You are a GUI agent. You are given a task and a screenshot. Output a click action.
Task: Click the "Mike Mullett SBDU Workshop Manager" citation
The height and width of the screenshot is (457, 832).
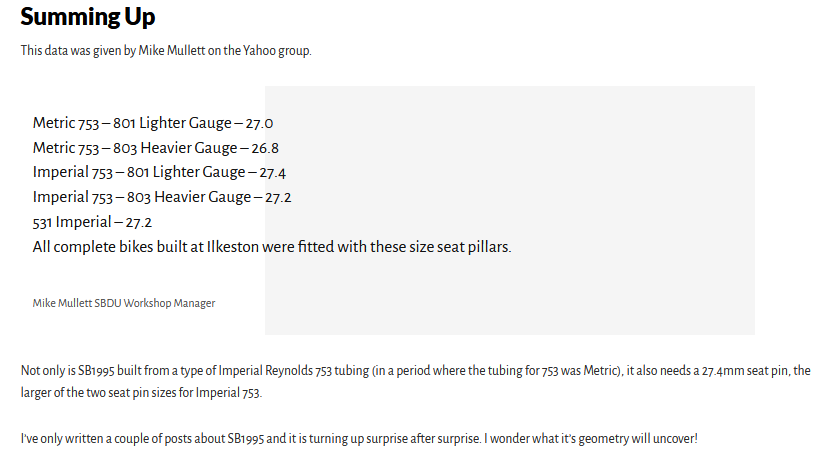click(124, 303)
